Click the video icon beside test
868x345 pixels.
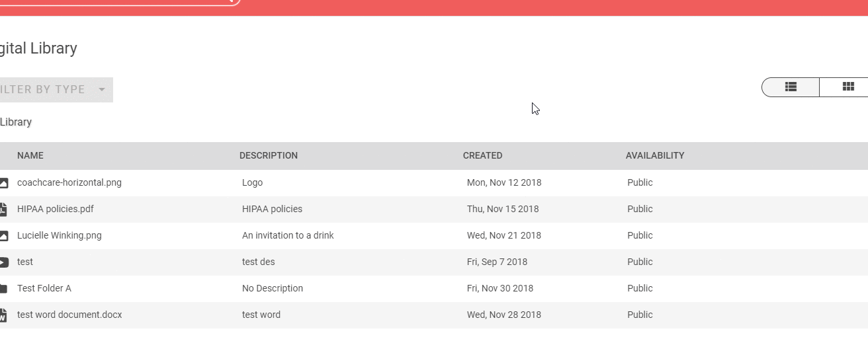[x=3, y=262]
